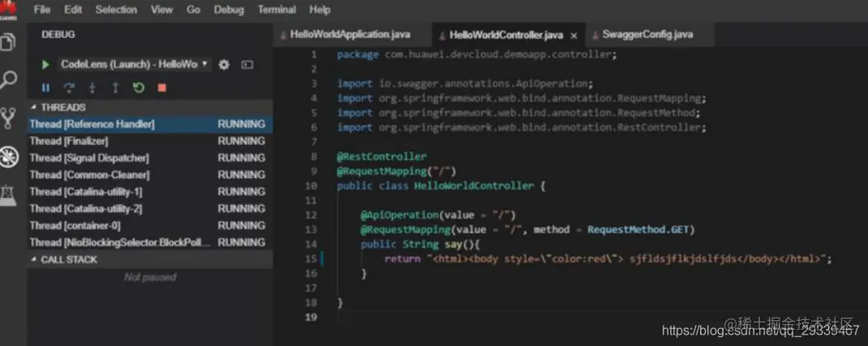Select Thread [Finalizer] row
This screenshot has height=346, width=868.
point(150,141)
